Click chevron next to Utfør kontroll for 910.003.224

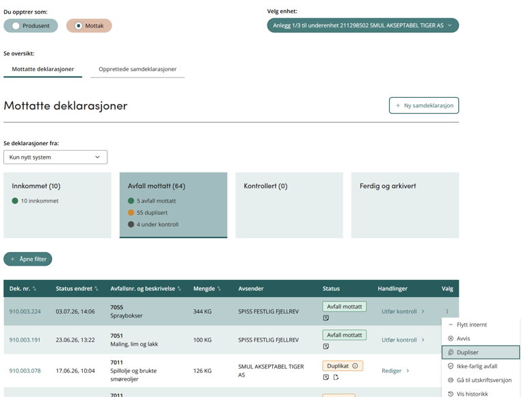(x=423, y=311)
